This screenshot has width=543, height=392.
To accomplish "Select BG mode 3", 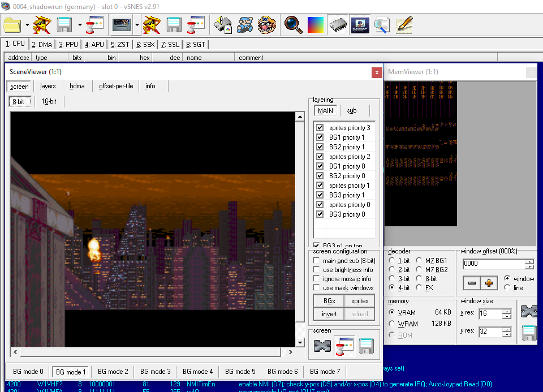I will pos(155,372).
